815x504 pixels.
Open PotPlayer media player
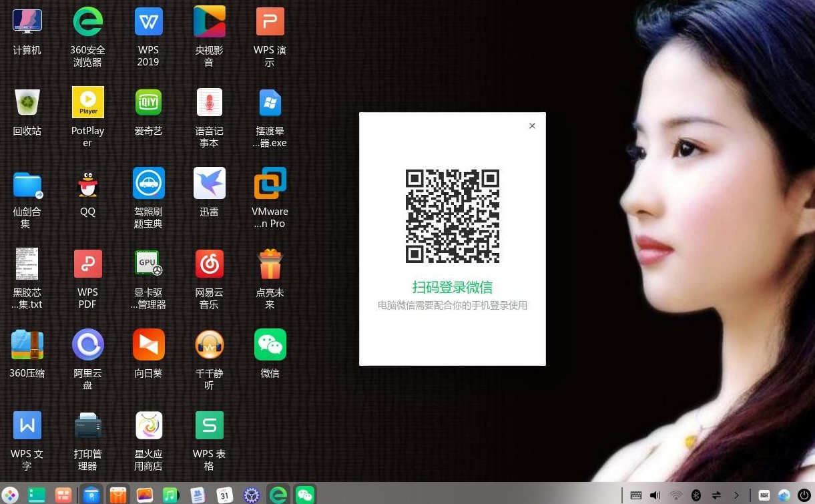click(x=87, y=102)
